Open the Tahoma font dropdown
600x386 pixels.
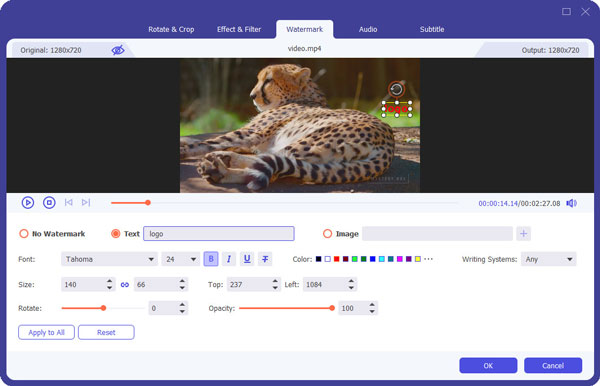[x=109, y=259]
